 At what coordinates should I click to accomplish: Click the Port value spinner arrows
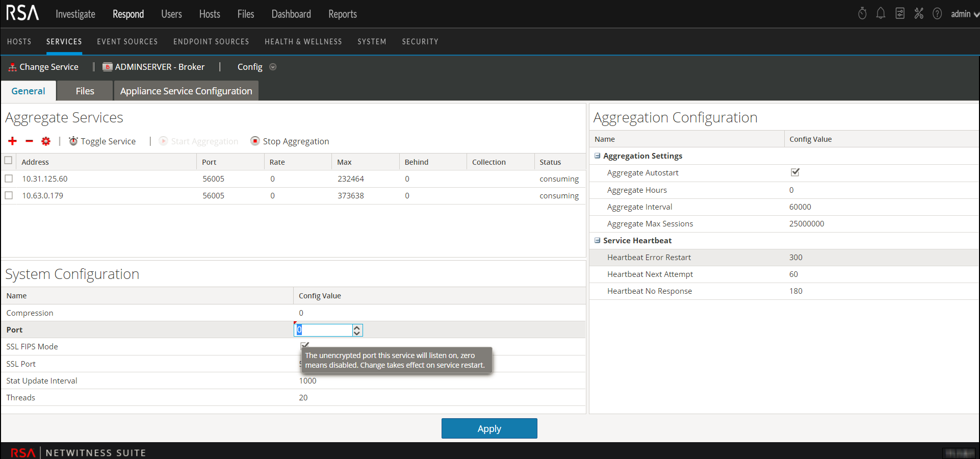point(357,330)
